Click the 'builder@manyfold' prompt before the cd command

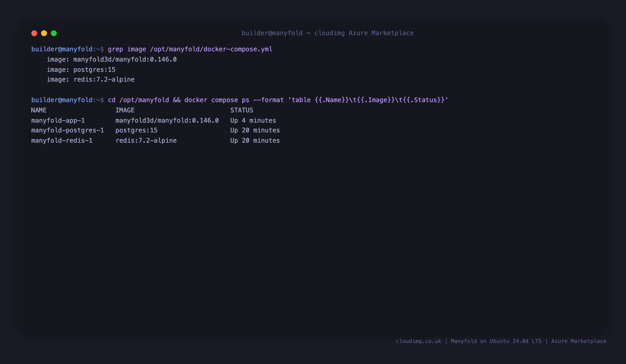62,100
